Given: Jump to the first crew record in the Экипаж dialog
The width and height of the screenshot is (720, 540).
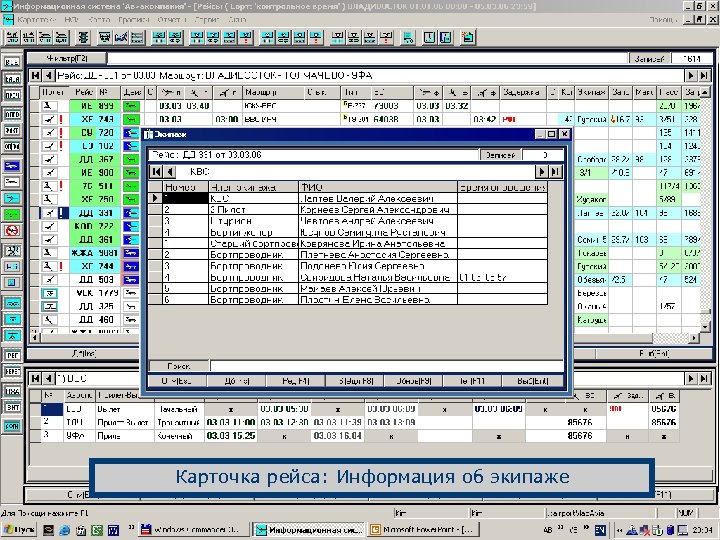Looking at the screenshot, I should pos(156,172).
